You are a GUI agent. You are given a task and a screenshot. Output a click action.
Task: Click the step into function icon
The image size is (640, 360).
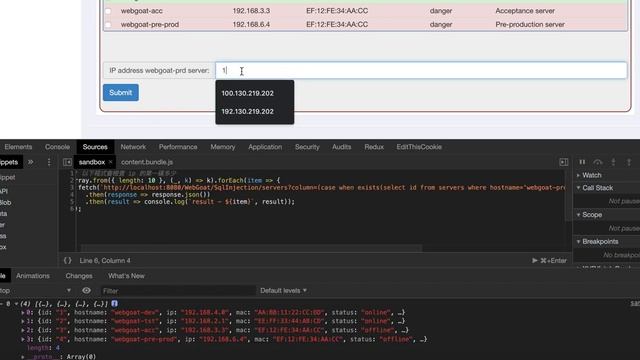tap(613, 162)
